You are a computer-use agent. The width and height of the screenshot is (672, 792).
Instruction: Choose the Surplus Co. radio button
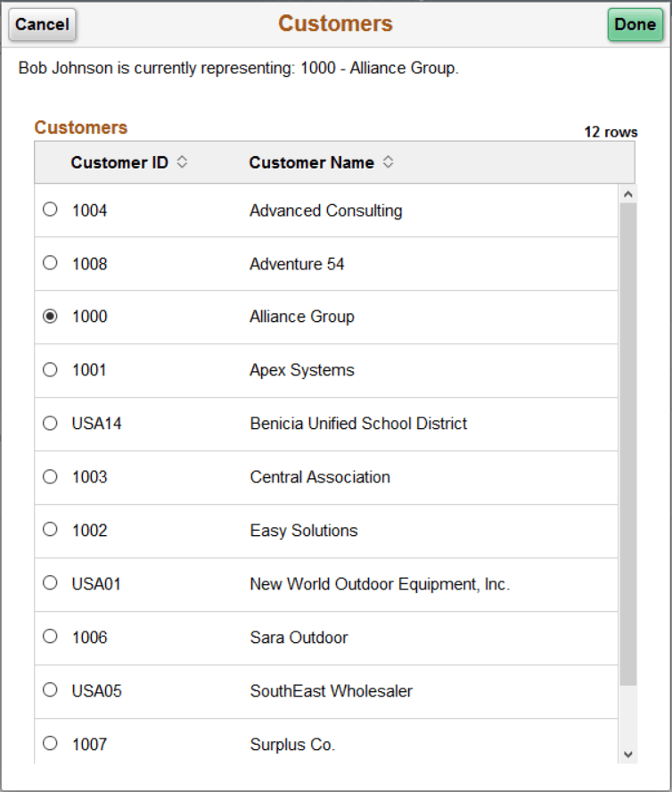coord(50,743)
